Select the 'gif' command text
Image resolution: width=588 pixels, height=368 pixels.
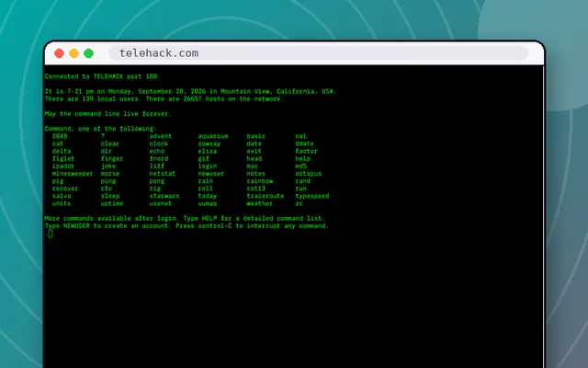pos(204,158)
